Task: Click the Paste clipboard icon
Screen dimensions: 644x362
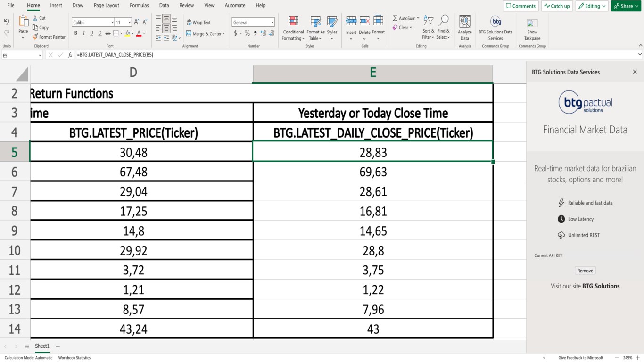Action: pyautogui.click(x=23, y=21)
